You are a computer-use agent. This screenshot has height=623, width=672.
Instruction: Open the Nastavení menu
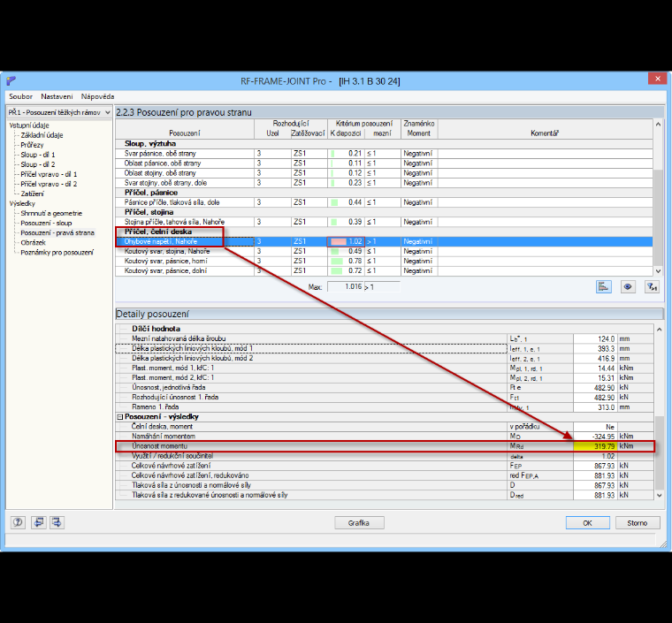click(57, 96)
